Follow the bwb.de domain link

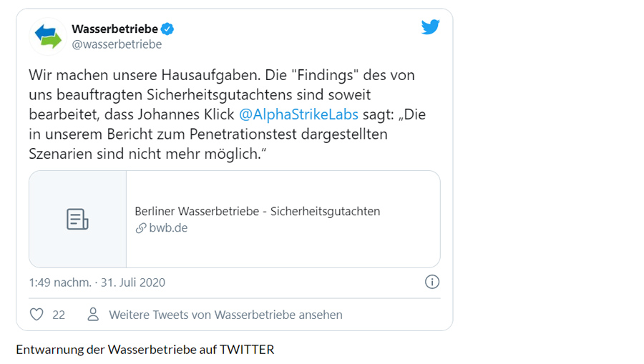click(168, 228)
